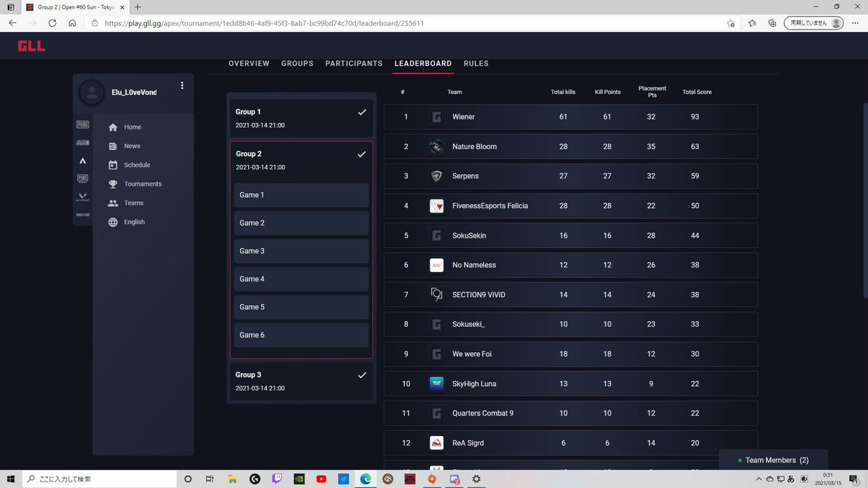Show Game 2 results
The width and height of the screenshot is (868, 488).
point(301,223)
